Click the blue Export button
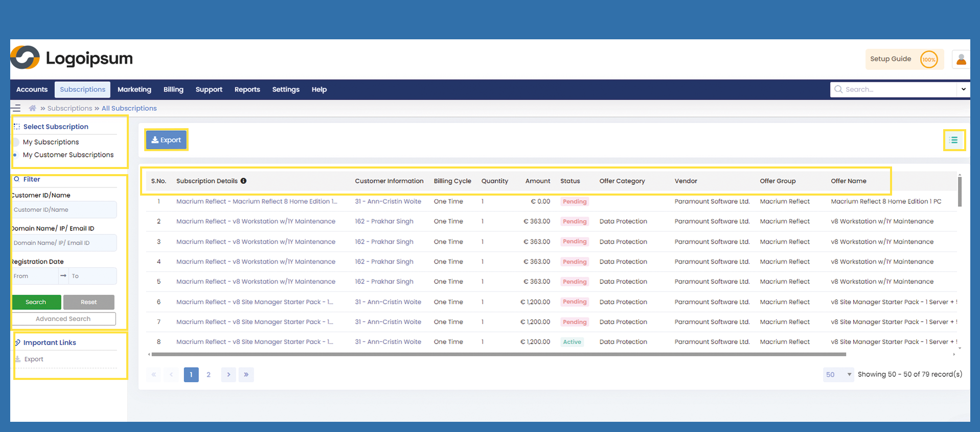Screen dimensions: 980x432 click(166, 140)
